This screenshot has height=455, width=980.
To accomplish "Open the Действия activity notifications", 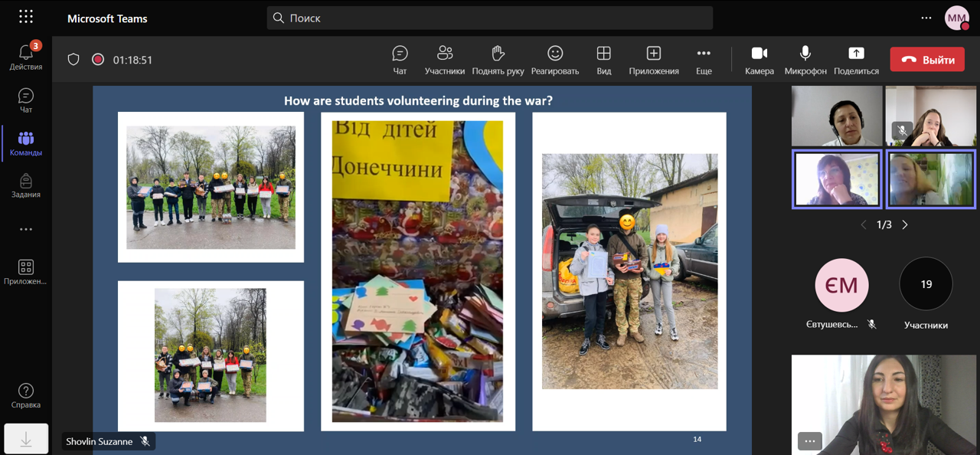I will (26, 56).
